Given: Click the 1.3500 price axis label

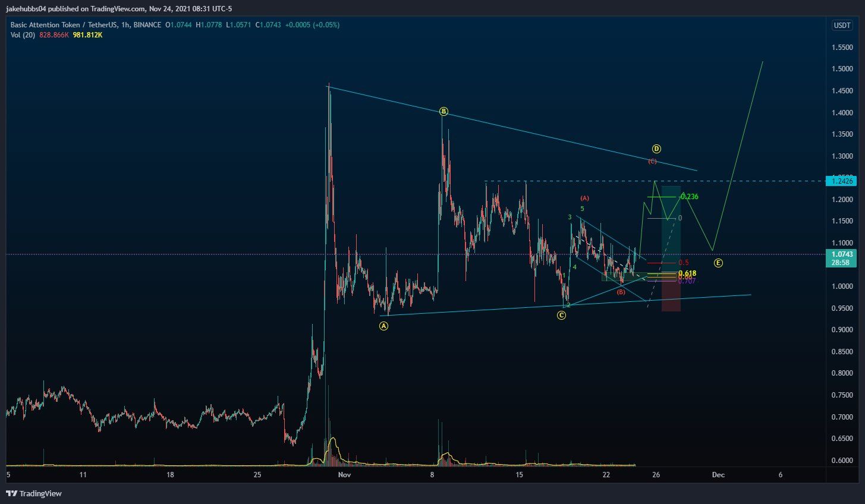Looking at the screenshot, I should 841,134.
